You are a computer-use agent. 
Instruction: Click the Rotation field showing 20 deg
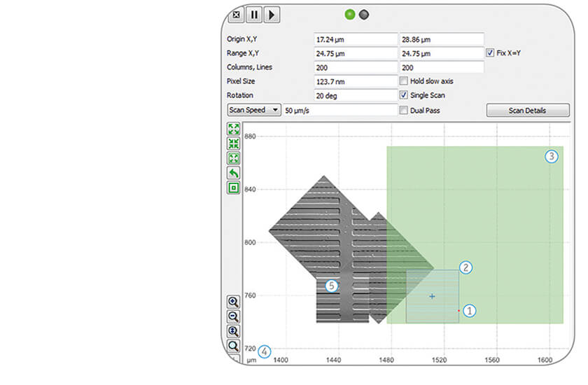(356, 95)
